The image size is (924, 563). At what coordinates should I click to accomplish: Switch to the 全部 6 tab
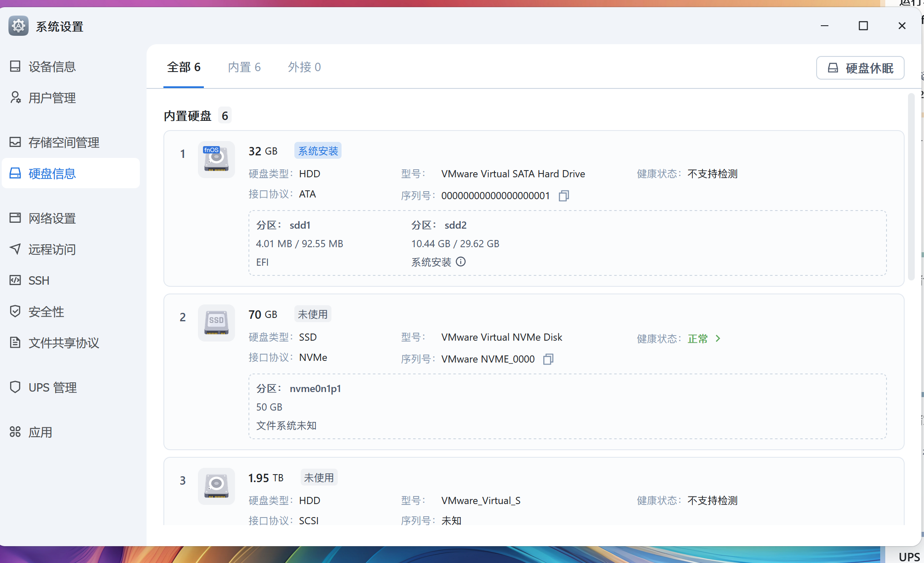[x=184, y=67]
